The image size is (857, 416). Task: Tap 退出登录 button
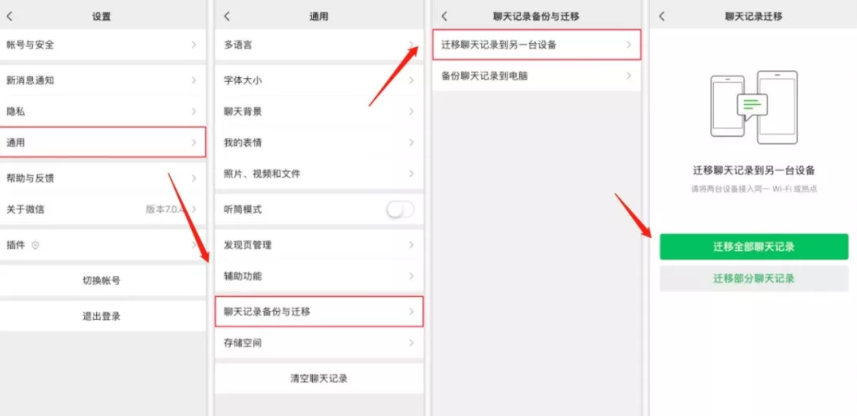tap(103, 316)
